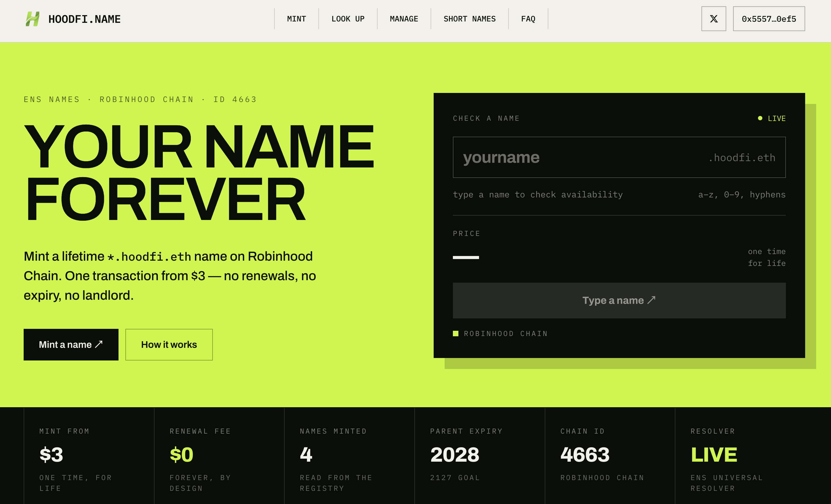This screenshot has height=504, width=831.
Task: Click the '2127 GOAL' text
Action: point(455,478)
